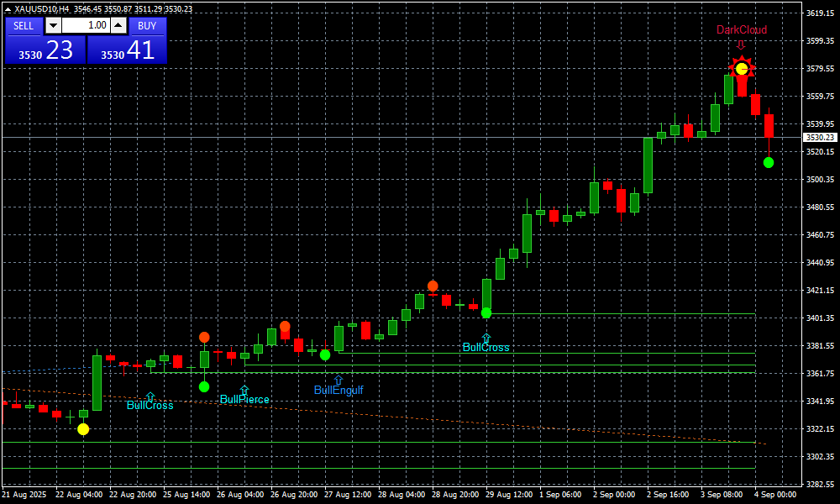Click the DarkCloud sunburst marker at the peak

point(742,68)
